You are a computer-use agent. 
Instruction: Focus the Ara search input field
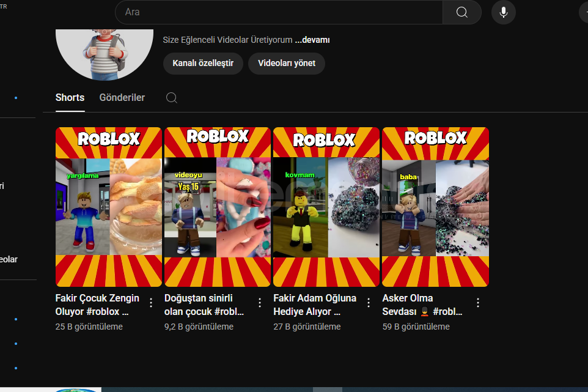(x=279, y=12)
